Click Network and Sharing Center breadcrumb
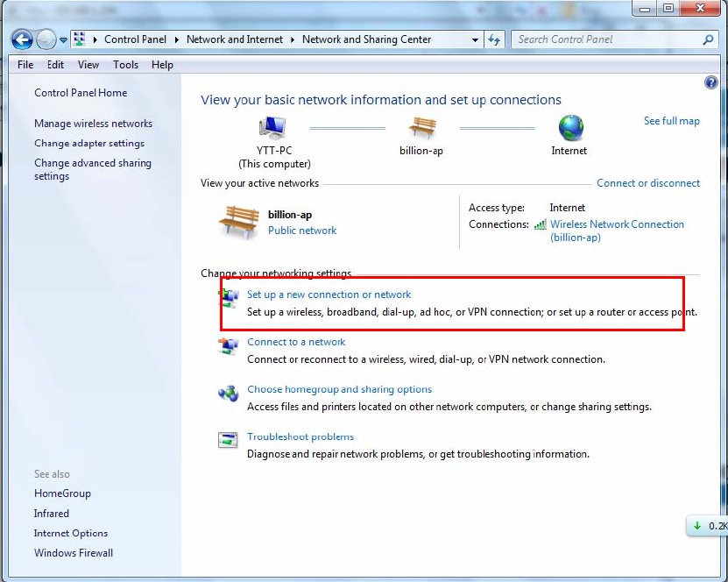728x582 pixels. tap(367, 39)
